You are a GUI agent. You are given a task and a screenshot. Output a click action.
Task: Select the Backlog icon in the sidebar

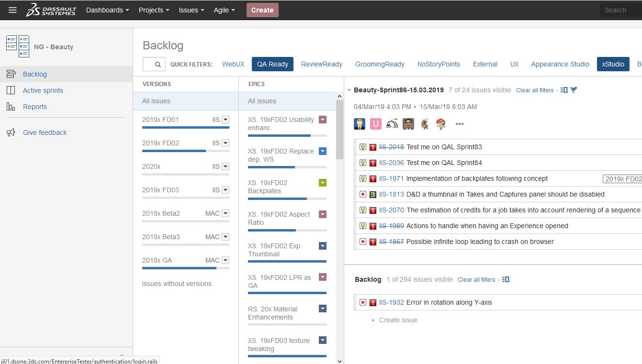coord(11,74)
